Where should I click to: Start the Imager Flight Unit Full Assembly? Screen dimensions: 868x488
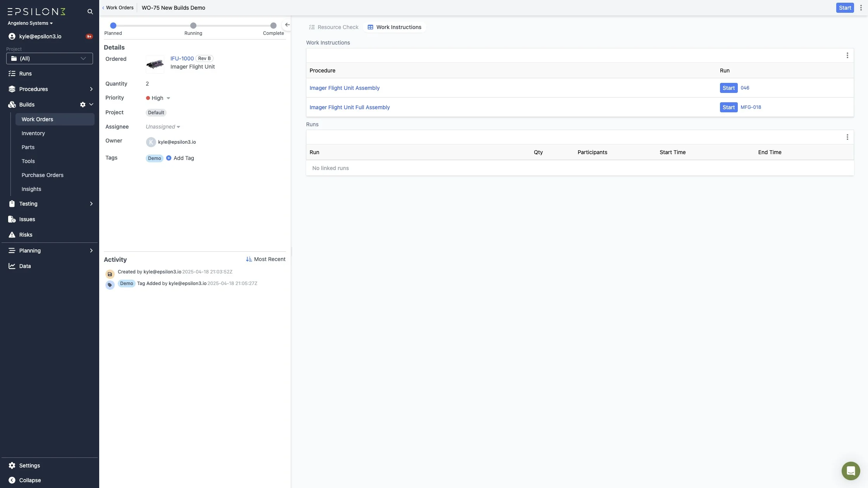pos(728,107)
